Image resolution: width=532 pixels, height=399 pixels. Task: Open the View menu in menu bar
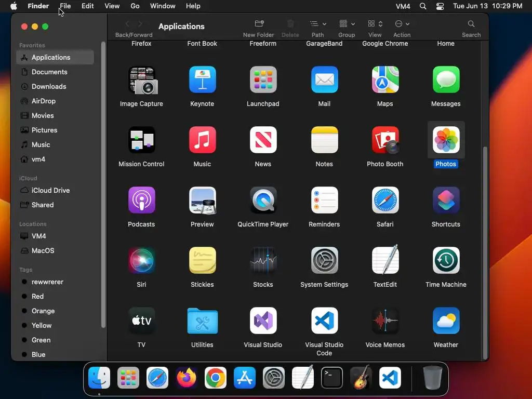coord(112,6)
